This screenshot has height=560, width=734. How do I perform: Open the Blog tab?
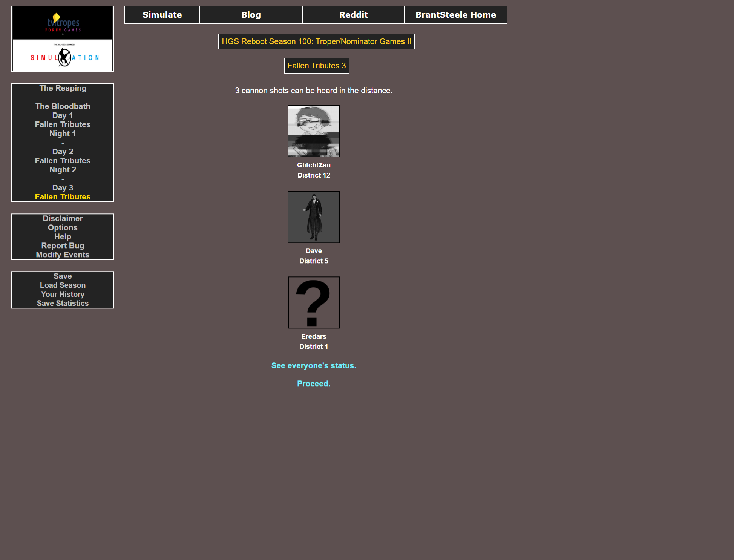(251, 15)
